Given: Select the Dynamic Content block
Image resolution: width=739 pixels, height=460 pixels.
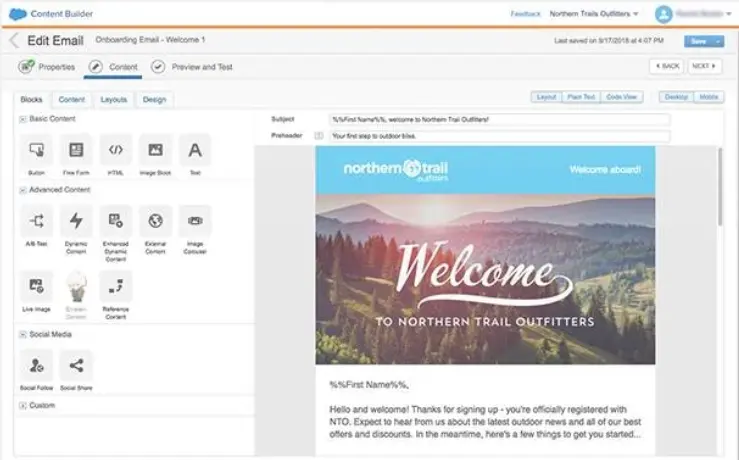Looking at the screenshot, I should (x=76, y=221).
